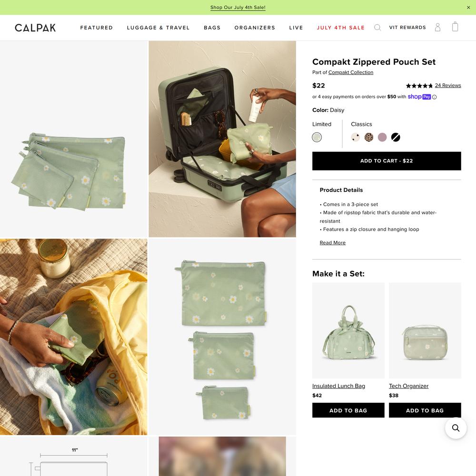Open the Organizers menu
The width and height of the screenshot is (476, 476).
point(255,28)
